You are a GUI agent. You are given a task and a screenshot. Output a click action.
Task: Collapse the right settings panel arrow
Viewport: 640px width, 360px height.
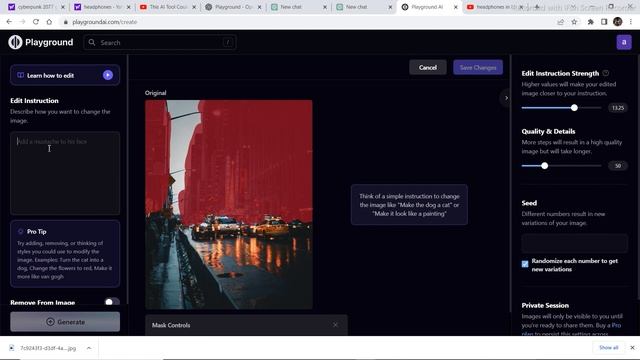click(x=506, y=98)
